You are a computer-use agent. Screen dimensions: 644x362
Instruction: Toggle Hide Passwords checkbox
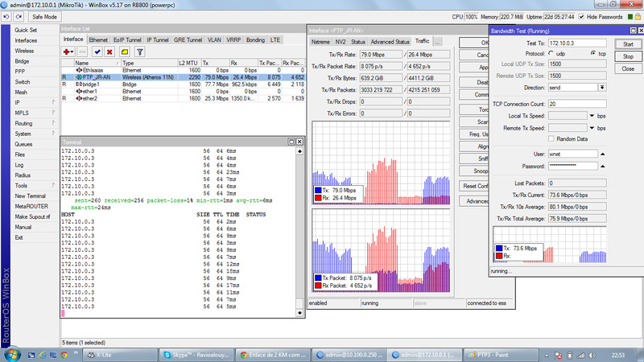pos(581,17)
